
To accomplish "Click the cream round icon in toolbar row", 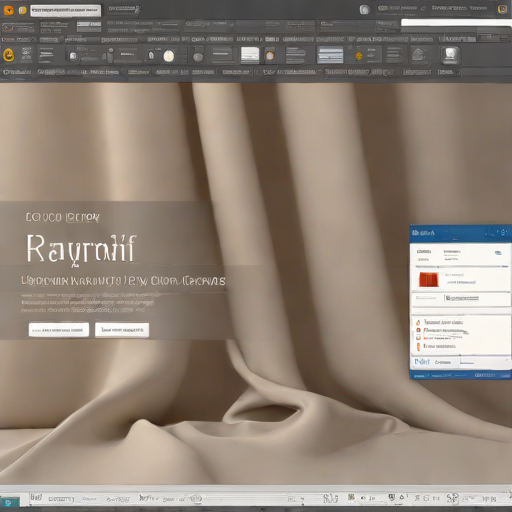I will 169,56.
